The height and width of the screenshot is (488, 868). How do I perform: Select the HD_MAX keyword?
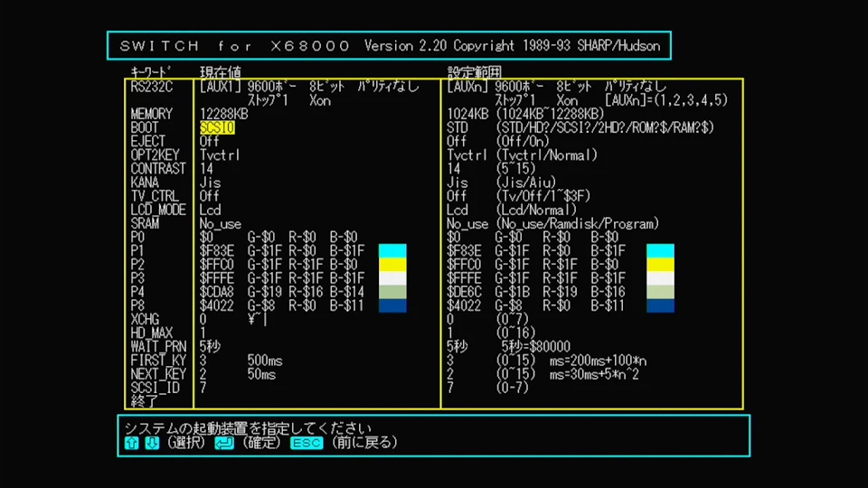pos(151,333)
